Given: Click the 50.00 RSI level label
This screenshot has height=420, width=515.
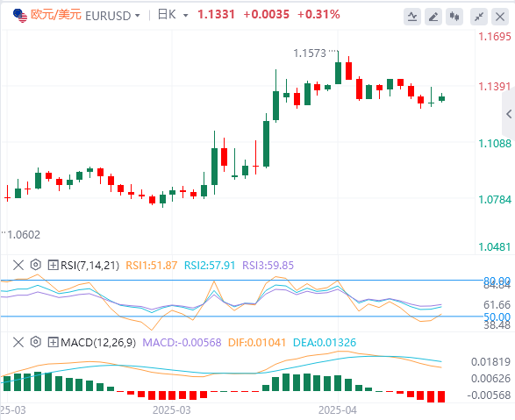Looking at the screenshot, I should tap(497, 317).
